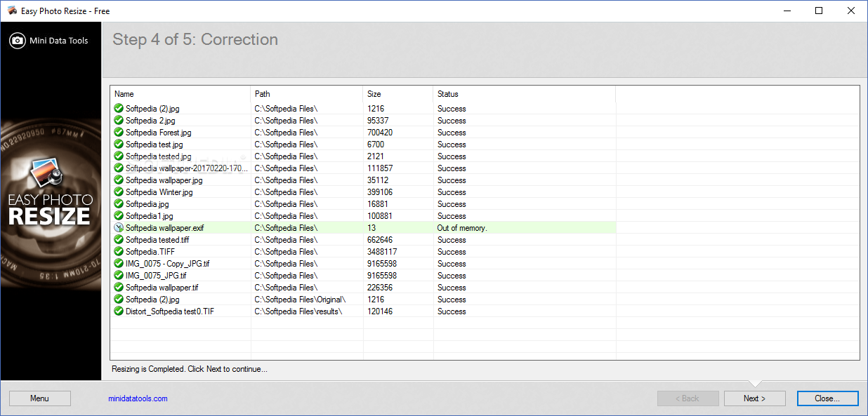Sort files by Size column header
Screen dimensions: 868x416
coord(398,94)
